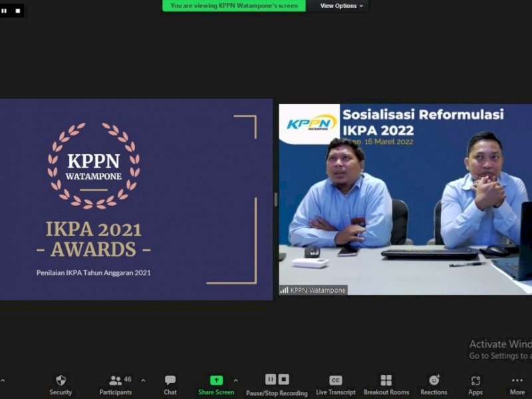Screen dimensions: 532x399
Task: Pause the recording in bottom toolbar
Action: (x=271, y=379)
